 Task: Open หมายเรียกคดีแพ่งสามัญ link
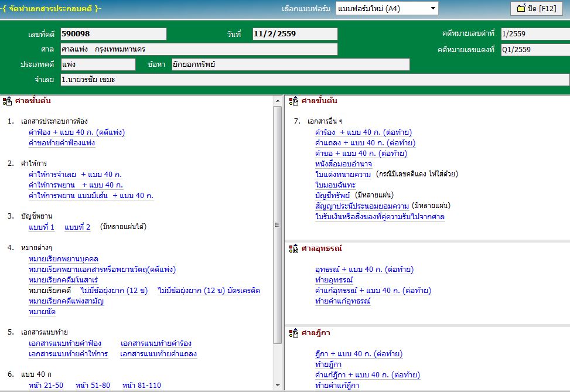[x=66, y=301]
